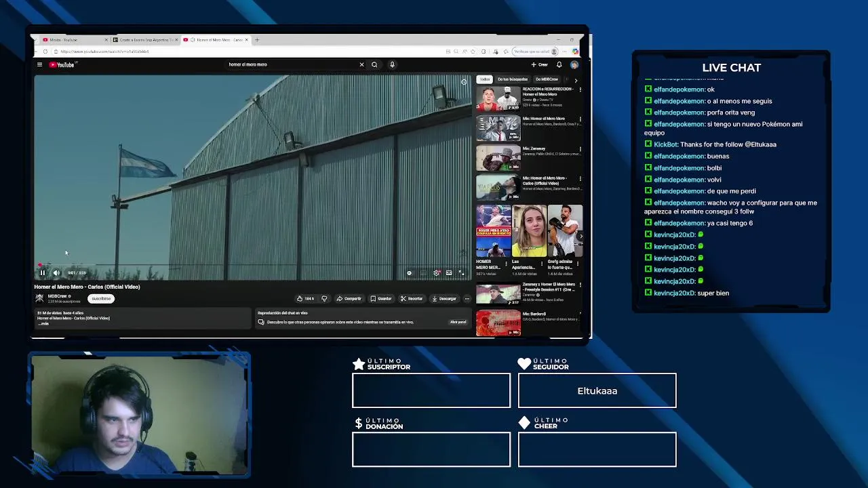Open the YouTube hamburger guide menu
The image size is (868, 488).
pyautogui.click(x=39, y=64)
